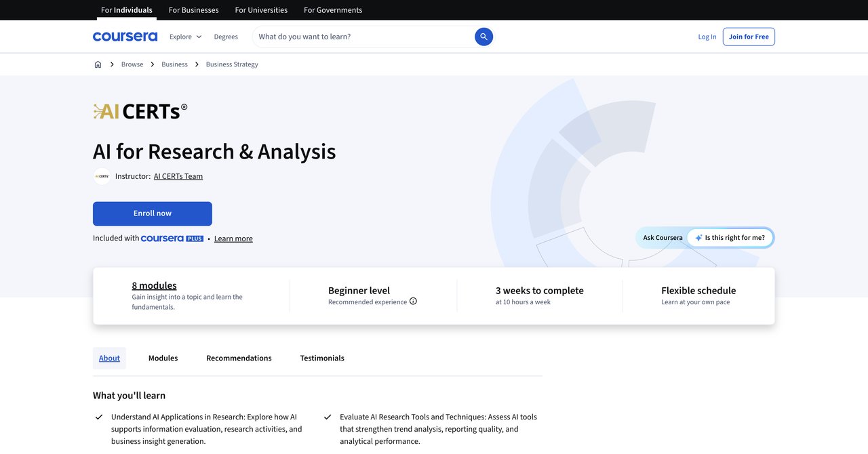Click the Log In link
The height and width of the screenshot is (454, 868).
(707, 37)
